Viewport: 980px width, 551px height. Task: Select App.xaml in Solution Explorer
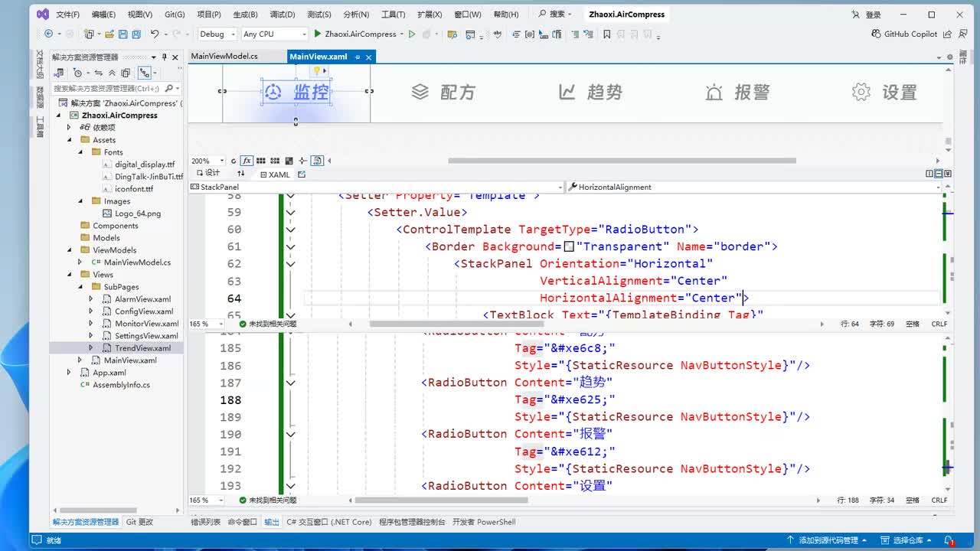click(109, 373)
